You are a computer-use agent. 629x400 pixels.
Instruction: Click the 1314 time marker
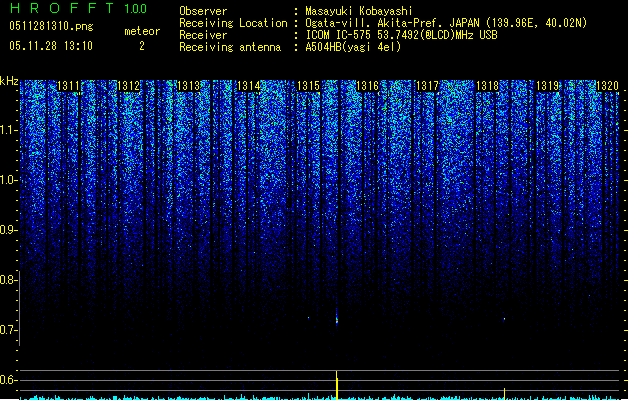tap(248, 85)
